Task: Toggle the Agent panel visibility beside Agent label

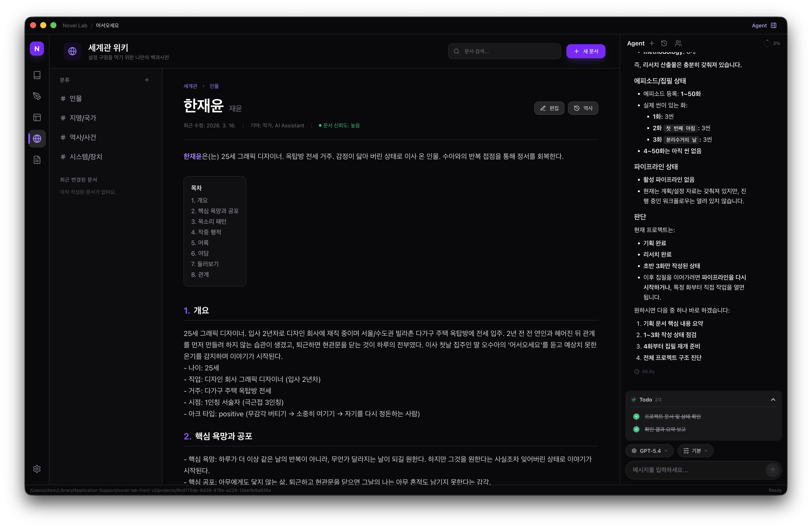Action: [x=774, y=25]
